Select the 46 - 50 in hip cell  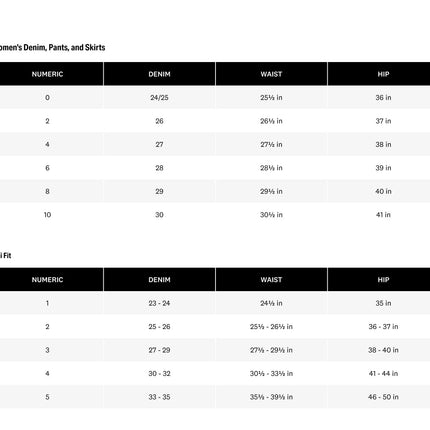(x=383, y=397)
